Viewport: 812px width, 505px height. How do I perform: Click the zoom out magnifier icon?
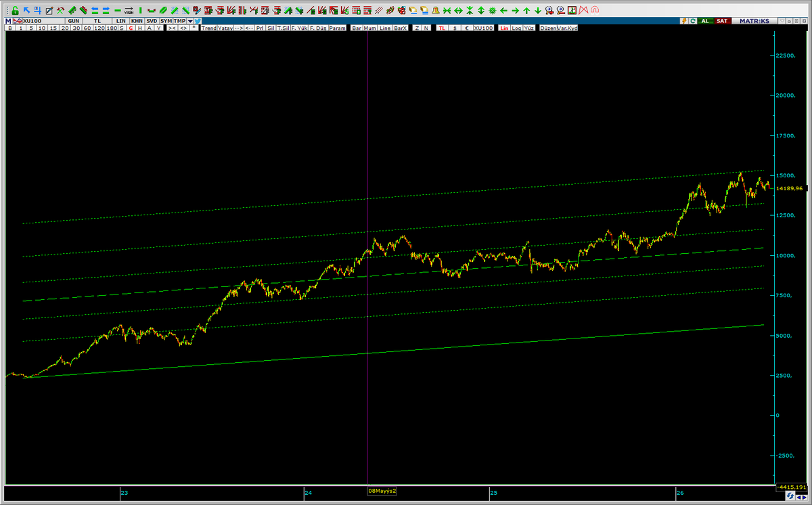click(561, 10)
